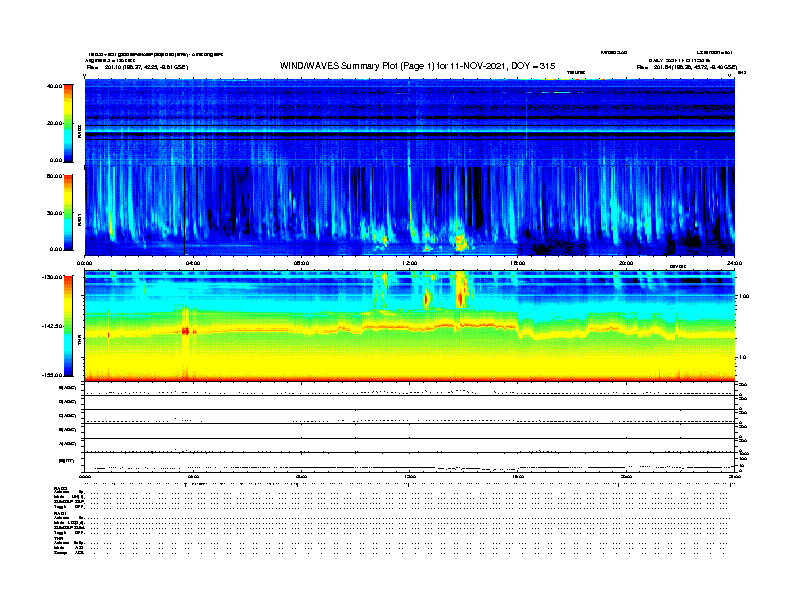Click the 20:00 label under RAD1 spectrogram

(x=626, y=263)
